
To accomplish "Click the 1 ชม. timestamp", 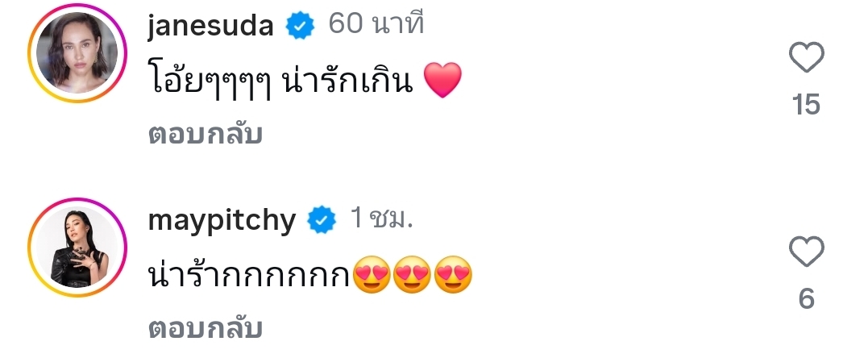I will 380,219.
